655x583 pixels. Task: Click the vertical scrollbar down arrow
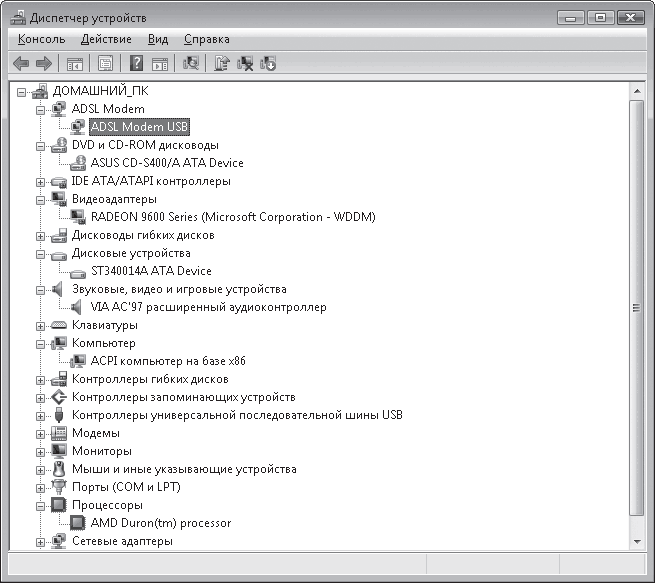click(x=637, y=541)
